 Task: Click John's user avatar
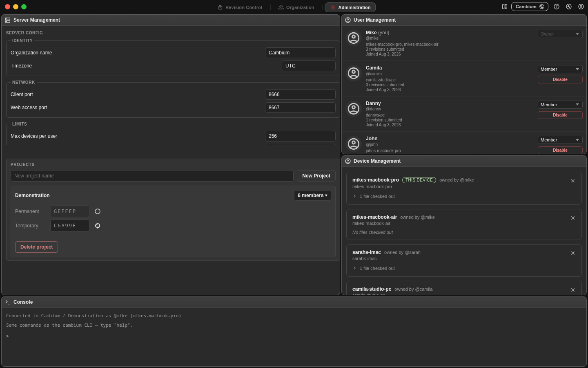(354, 144)
